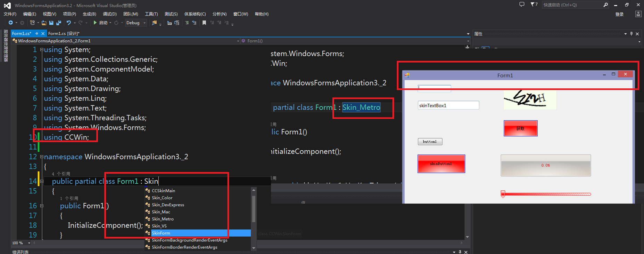Image resolution: width=644 pixels, height=254 pixels.
Task: Click the Visual Studio logo icon
Action: pos(7,5)
